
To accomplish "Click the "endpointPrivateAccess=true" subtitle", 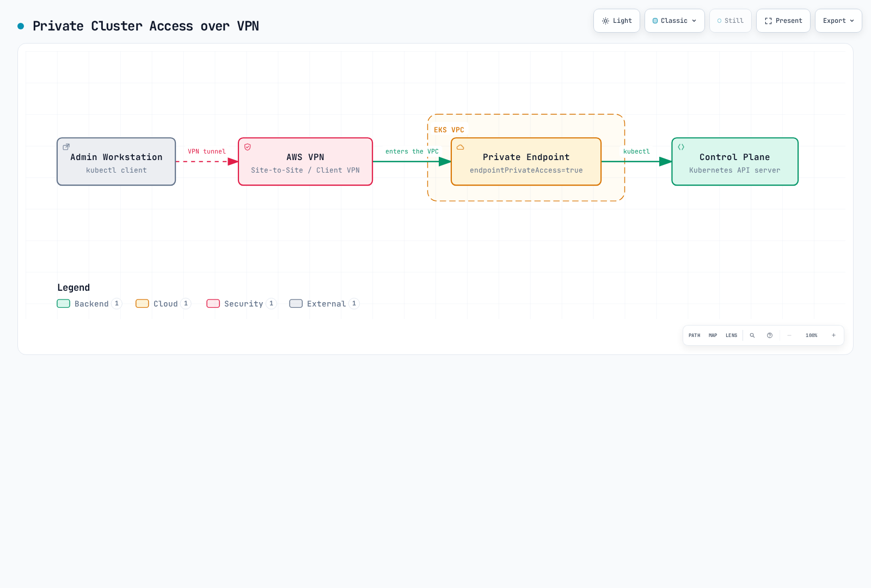I will point(526,170).
